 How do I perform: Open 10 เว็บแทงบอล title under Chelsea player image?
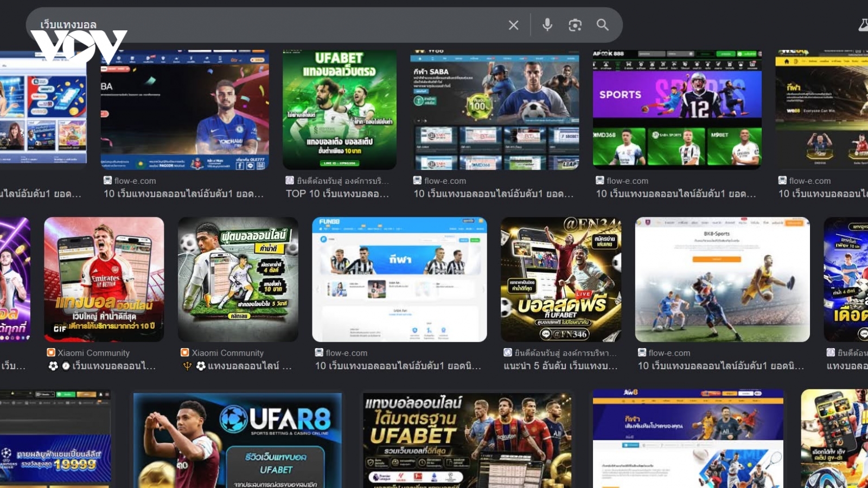(184, 194)
